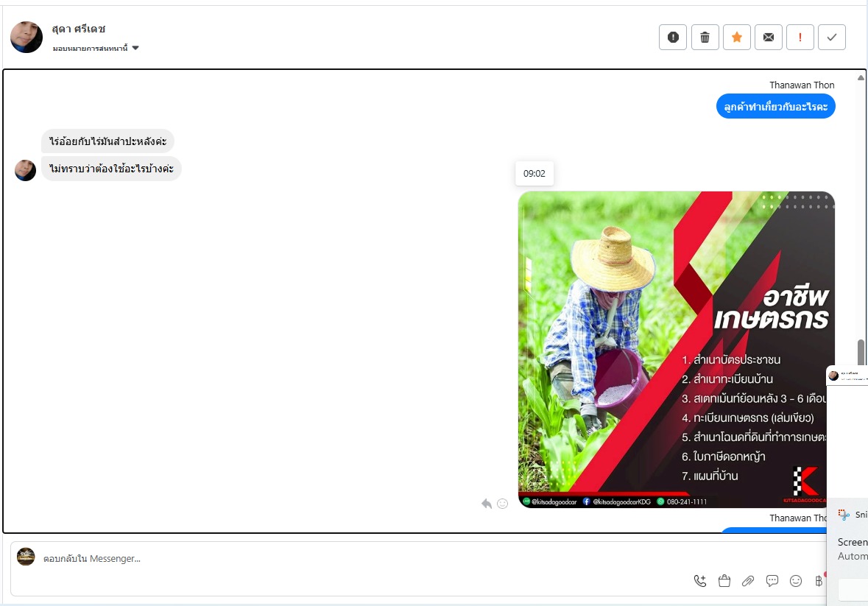Screen dimensions: 868x606
Task: Attach a file with paperclip icon
Action: tap(748, 580)
